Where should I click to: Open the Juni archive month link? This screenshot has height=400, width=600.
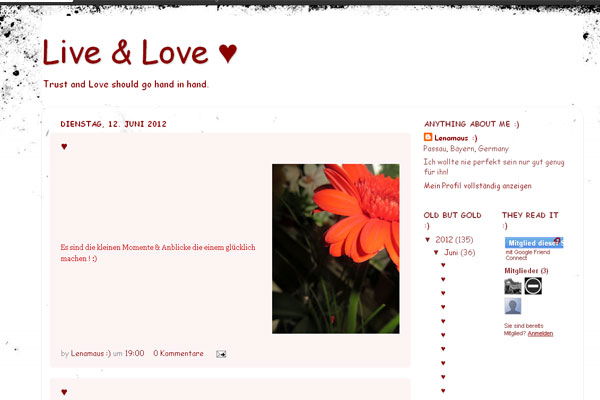coord(451,252)
